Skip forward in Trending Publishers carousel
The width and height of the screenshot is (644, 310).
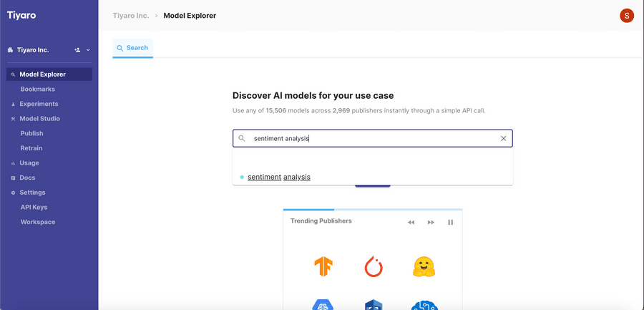tap(431, 223)
